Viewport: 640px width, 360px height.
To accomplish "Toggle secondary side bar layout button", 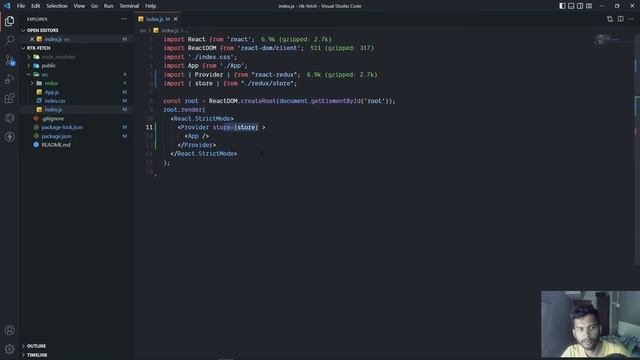I will 580,6.
